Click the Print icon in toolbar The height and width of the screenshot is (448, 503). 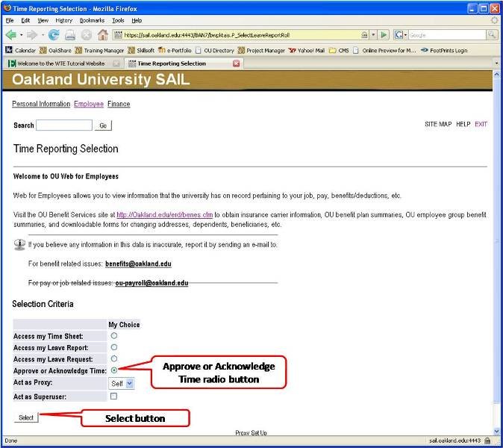[69, 35]
